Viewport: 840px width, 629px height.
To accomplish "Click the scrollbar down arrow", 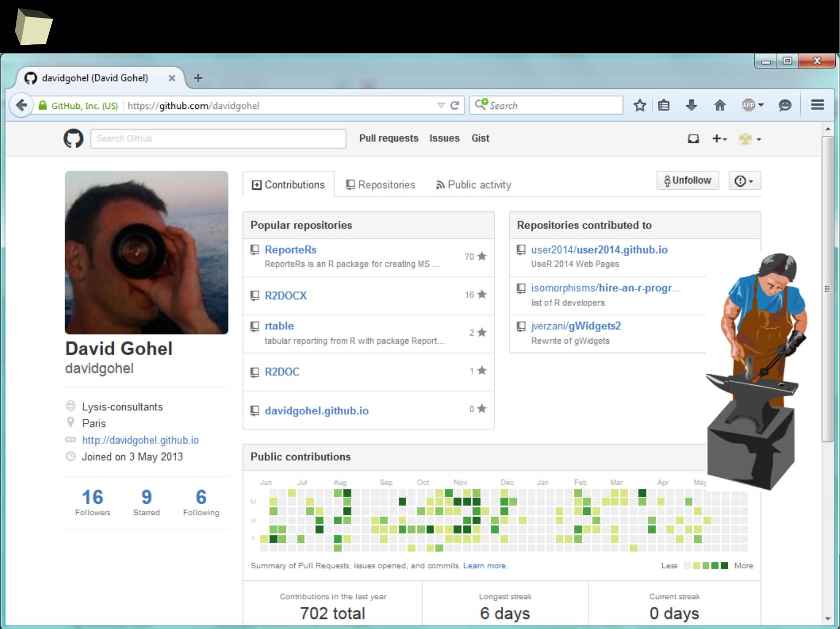I will pos(828,619).
